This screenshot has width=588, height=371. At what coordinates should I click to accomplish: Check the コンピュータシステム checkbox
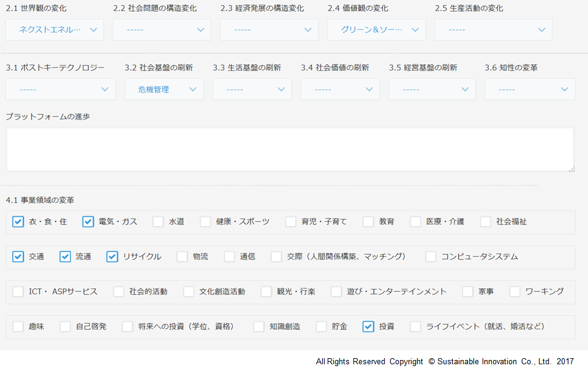431,257
